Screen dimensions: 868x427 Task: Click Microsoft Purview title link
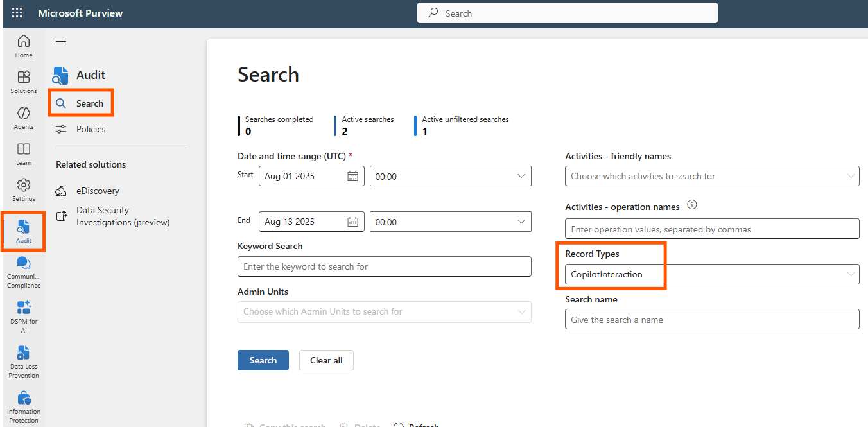(x=80, y=13)
